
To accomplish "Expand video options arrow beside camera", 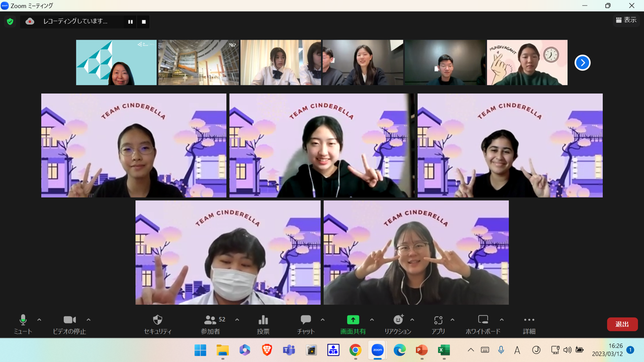I will tap(89, 320).
